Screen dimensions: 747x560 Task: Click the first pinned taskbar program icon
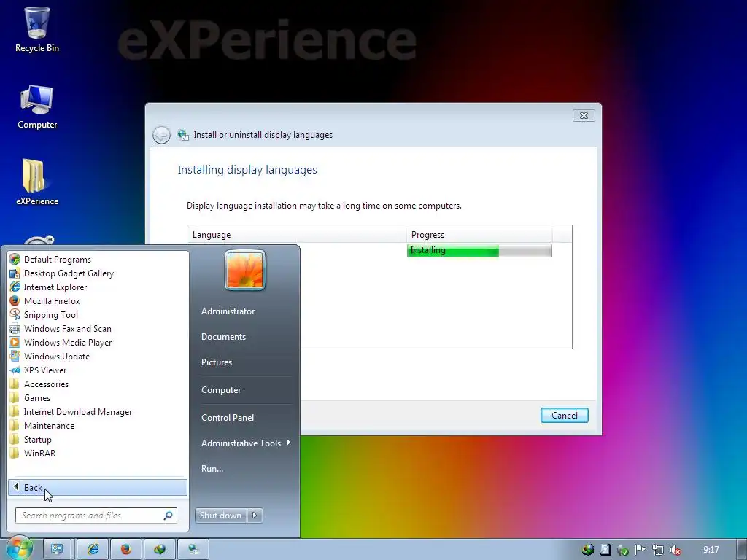point(57,549)
